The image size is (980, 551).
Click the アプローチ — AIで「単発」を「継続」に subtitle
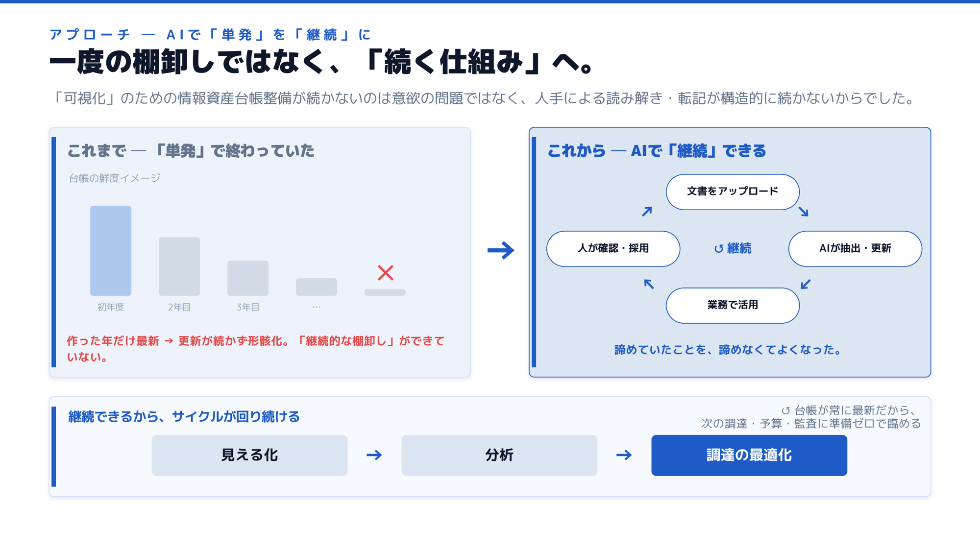211,35
